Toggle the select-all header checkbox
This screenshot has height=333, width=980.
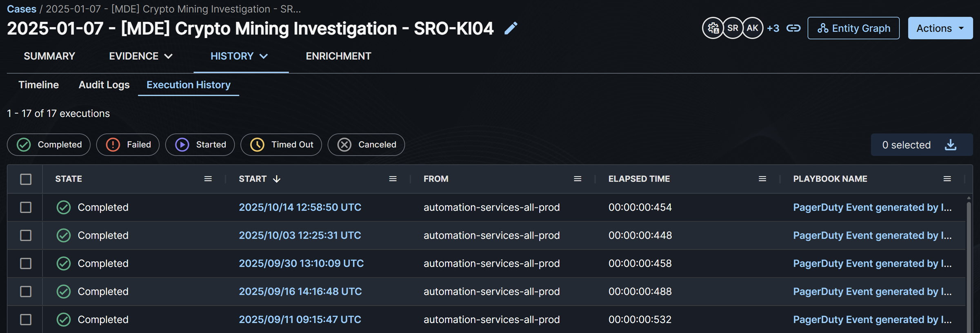[x=26, y=179]
